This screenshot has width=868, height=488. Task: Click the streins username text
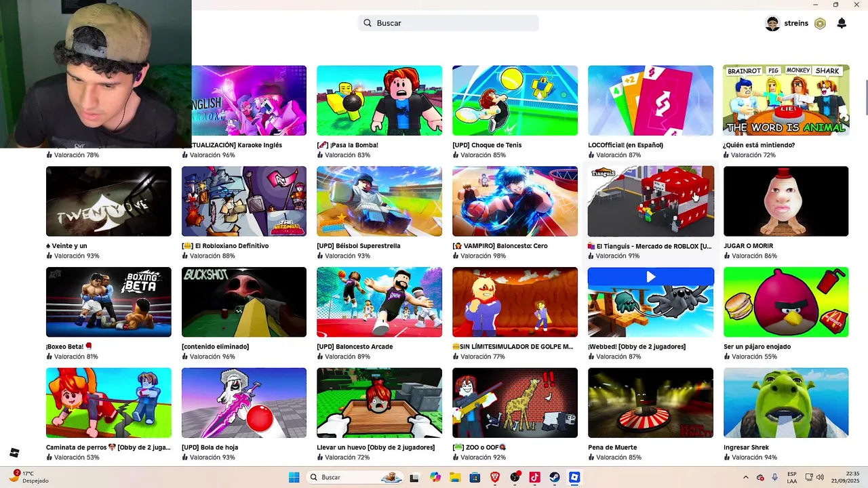[x=796, y=24]
